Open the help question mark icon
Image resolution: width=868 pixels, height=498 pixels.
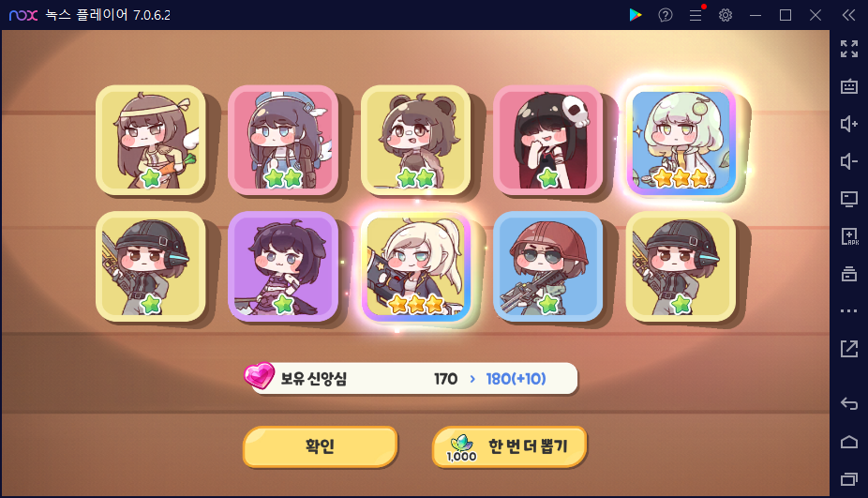(x=666, y=15)
